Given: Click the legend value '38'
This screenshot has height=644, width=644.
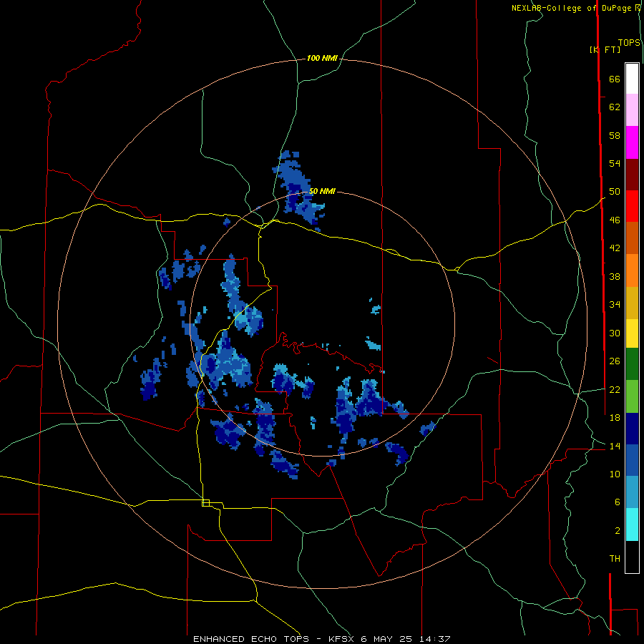Looking at the screenshot, I should pos(615,276).
